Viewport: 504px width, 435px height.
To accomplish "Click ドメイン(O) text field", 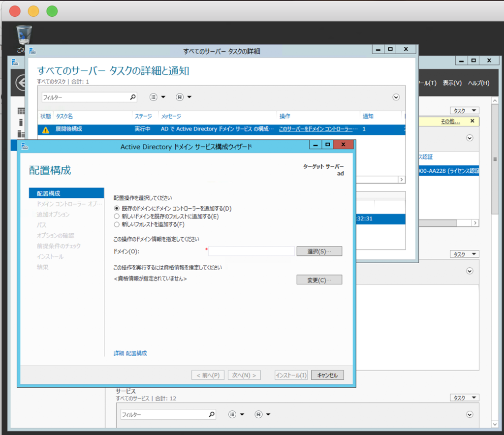I will point(252,251).
